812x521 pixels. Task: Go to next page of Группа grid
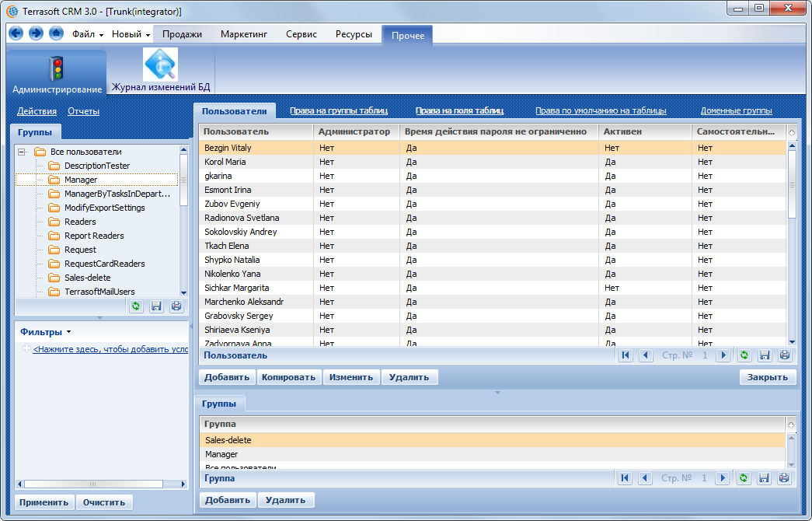723,478
